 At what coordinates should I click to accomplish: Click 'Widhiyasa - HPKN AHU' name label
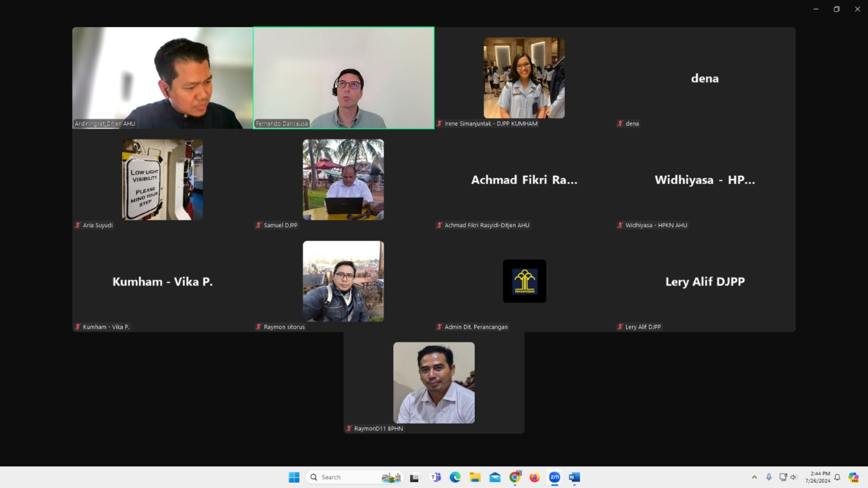coord(656,225)
